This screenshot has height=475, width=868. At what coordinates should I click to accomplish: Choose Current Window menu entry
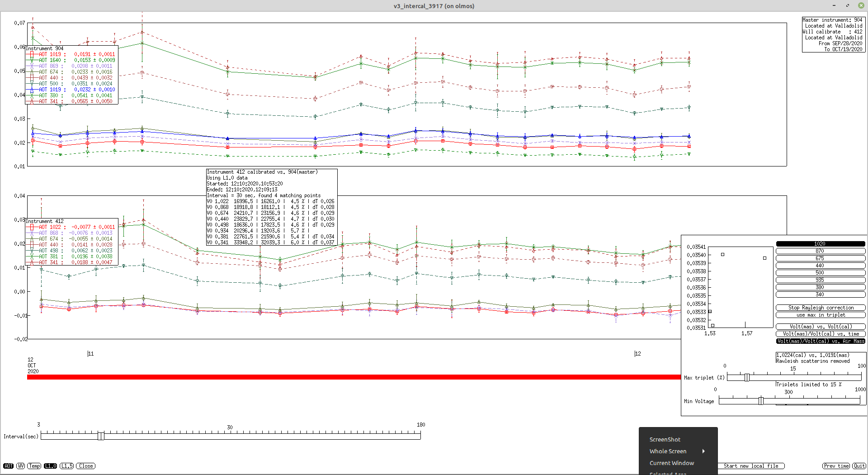point(672,463)
